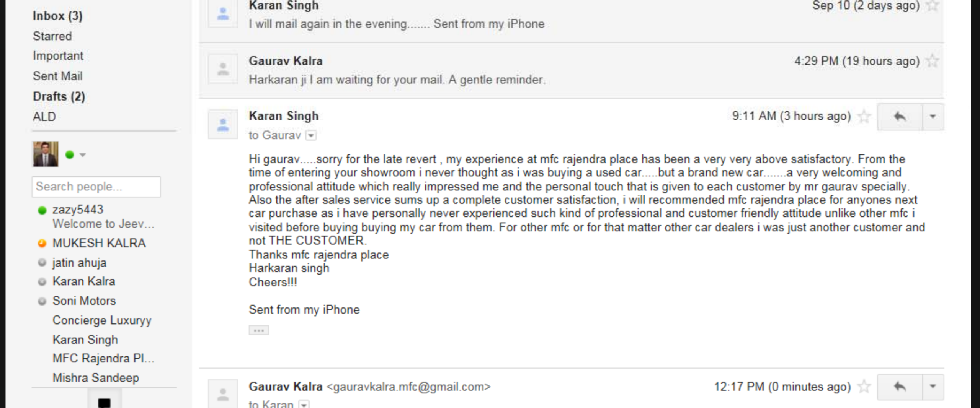Click Karan Singh's avatar on 9:11 AM email
The image size is (980, 408).
[x=223, y=124]
